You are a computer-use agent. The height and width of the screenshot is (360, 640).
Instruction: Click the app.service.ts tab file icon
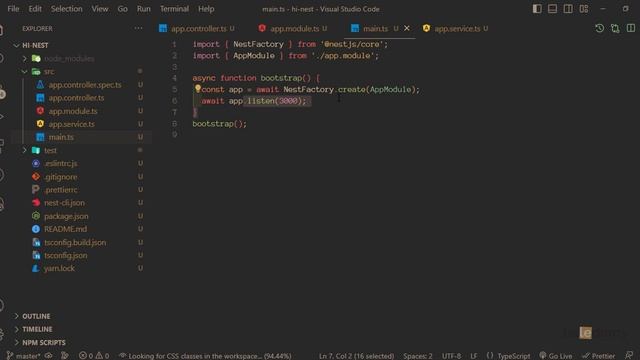tap(426, 28)
